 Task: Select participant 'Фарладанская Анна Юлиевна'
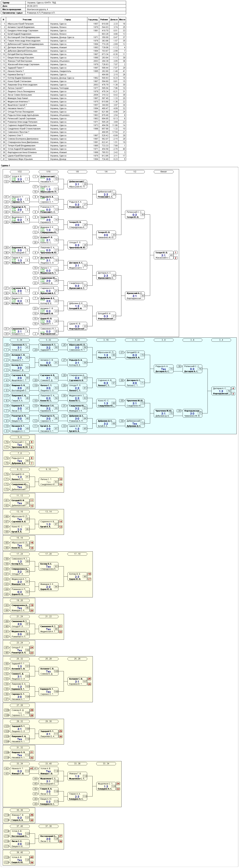[x=22, y=152]
